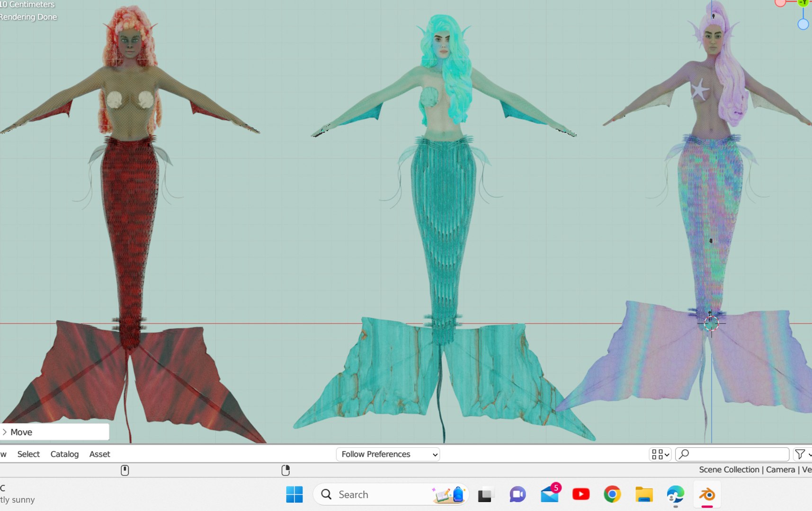Click the asset browser search field
The width and height of the screenshot is (812, 511).
(x=732, y=454)
